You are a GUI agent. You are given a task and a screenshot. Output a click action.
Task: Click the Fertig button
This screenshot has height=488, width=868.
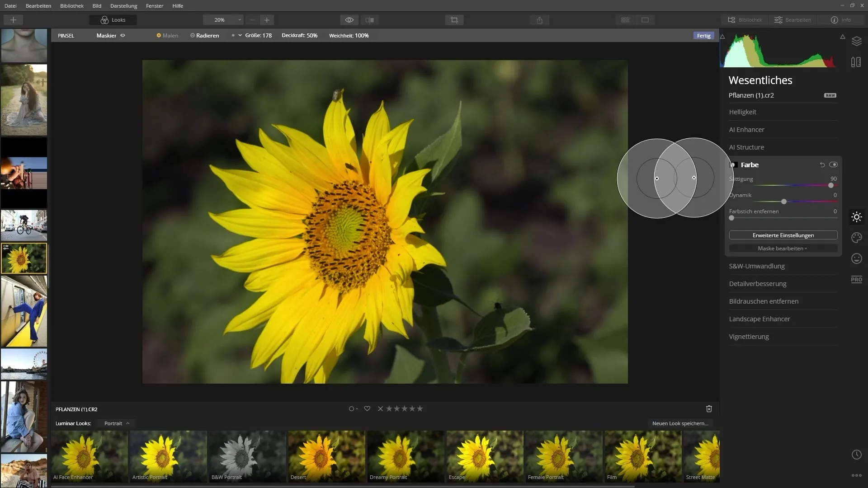(x=703, y=35)
